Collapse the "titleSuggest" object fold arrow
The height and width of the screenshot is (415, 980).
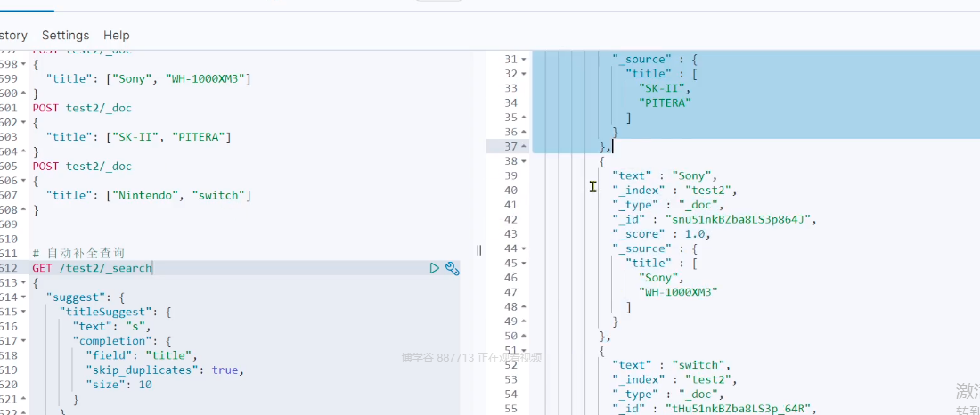(23, 312)
